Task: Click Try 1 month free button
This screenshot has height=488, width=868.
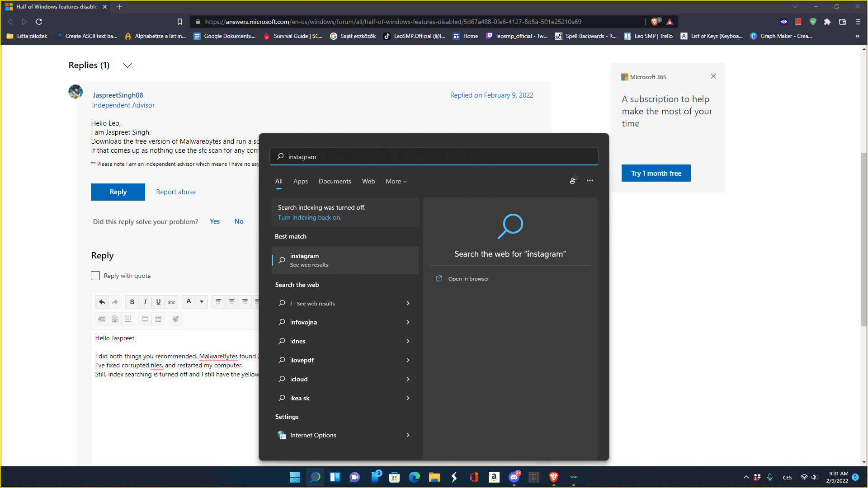Action: click(x=656, y=173)
